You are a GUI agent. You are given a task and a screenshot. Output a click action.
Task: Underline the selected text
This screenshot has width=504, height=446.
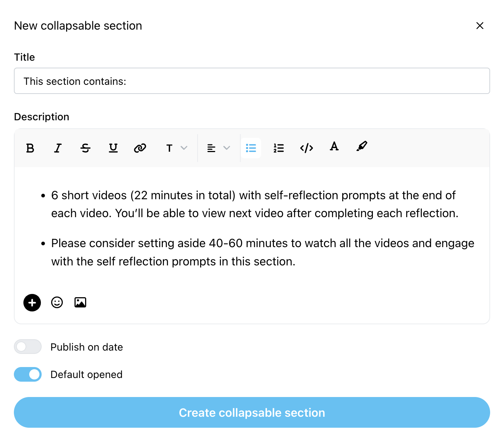click(113, 148)
